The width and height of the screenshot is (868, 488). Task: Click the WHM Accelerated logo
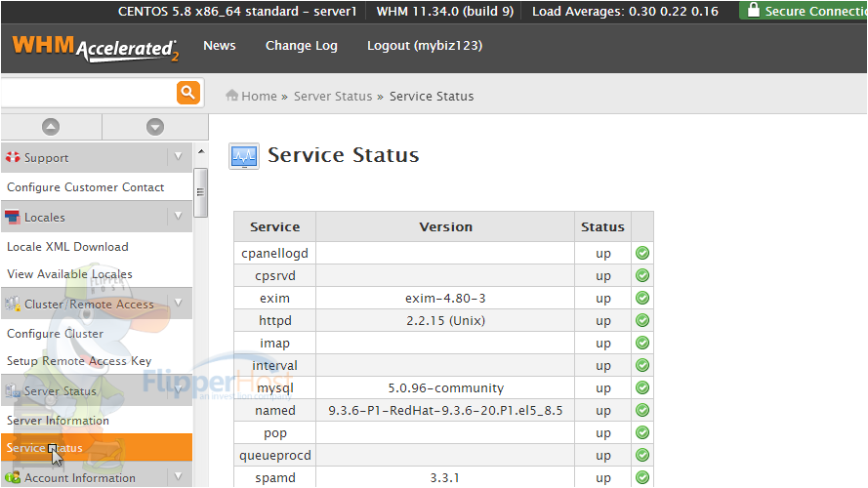pos(96,48)
